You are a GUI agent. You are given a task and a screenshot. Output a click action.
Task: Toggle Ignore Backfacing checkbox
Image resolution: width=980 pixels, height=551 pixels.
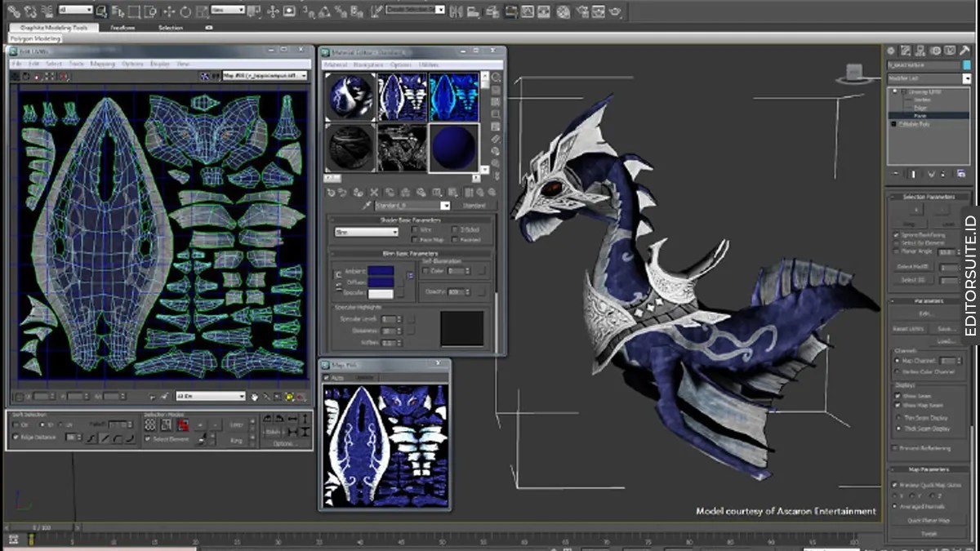[x=897, y=235]
